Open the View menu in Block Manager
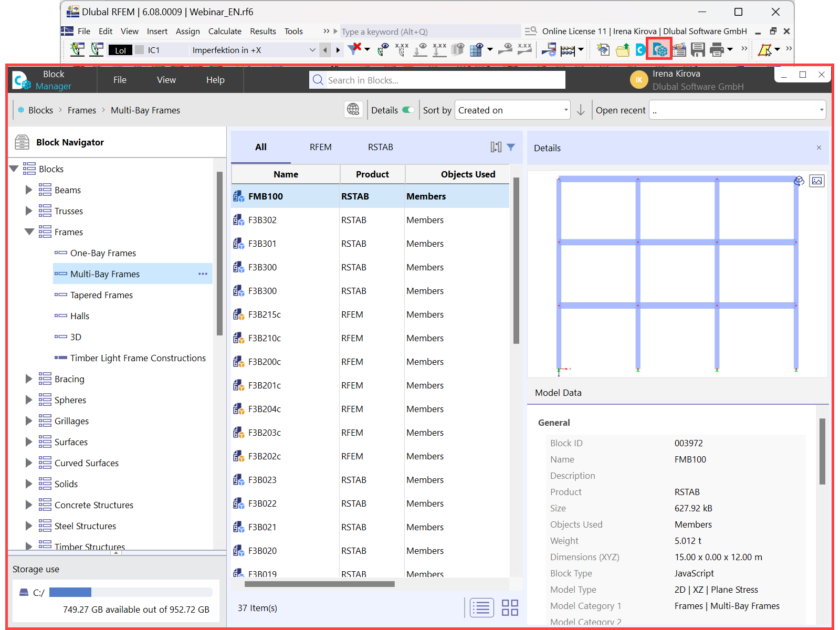Image resolution: width=840 pixels, height=630 pixels. [166, 80]
